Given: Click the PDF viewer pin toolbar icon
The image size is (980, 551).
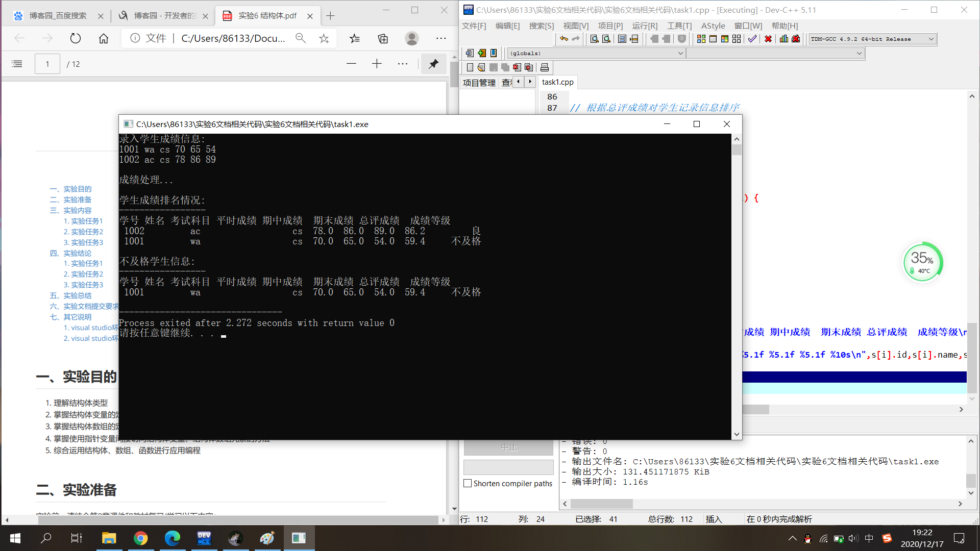Looking at the screenshot, I should click(x=433, y=64).
